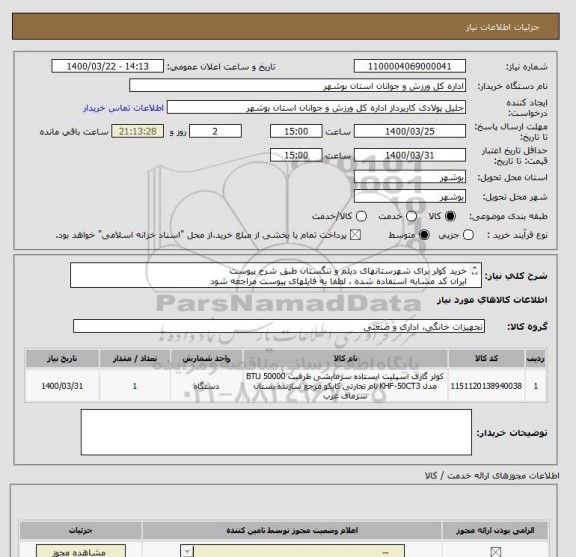Screen dimensions: 576x557
Task: Select the خدمت radio button
Action: [411, 216]
